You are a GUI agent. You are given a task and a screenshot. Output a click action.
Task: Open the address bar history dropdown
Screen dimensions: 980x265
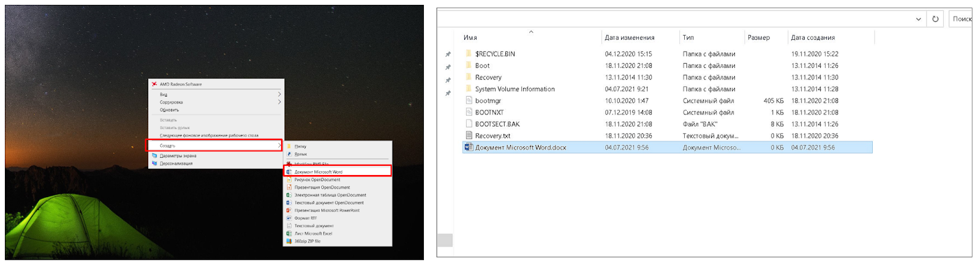click(x=918, y=19)
